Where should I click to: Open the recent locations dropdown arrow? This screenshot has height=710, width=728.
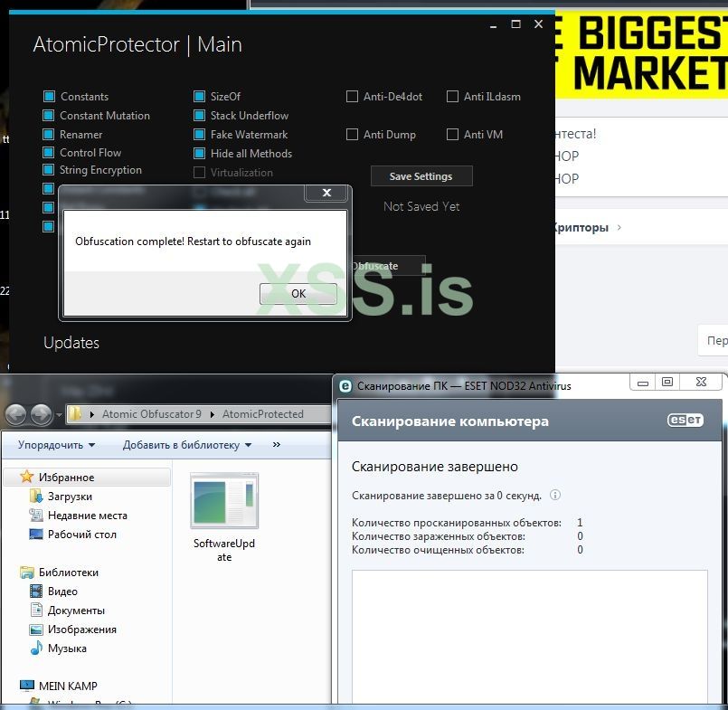coord(59,414)
